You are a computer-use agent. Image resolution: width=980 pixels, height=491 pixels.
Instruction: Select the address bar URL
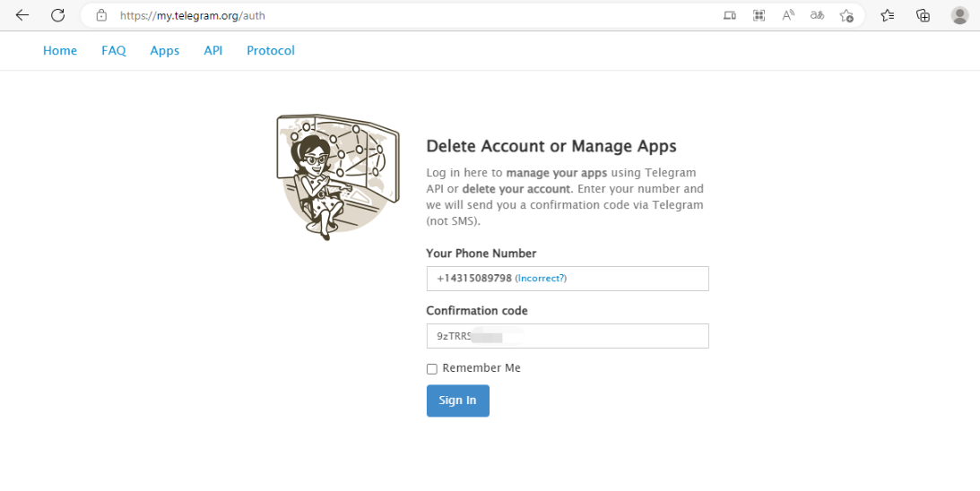193,15
